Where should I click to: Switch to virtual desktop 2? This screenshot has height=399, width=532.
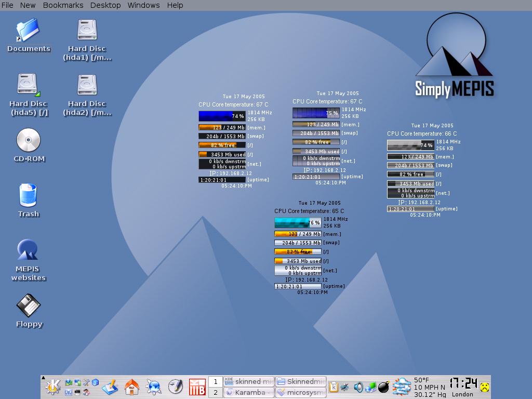point(216,393)
